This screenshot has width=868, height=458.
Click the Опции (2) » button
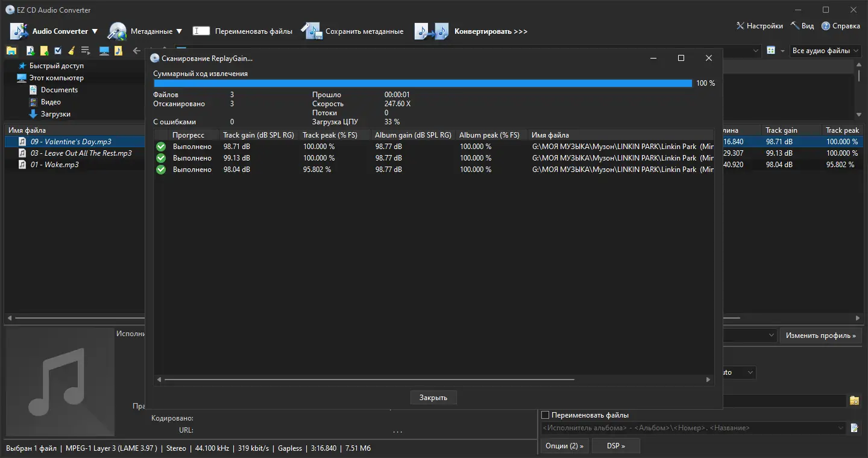tap(564, 446)
